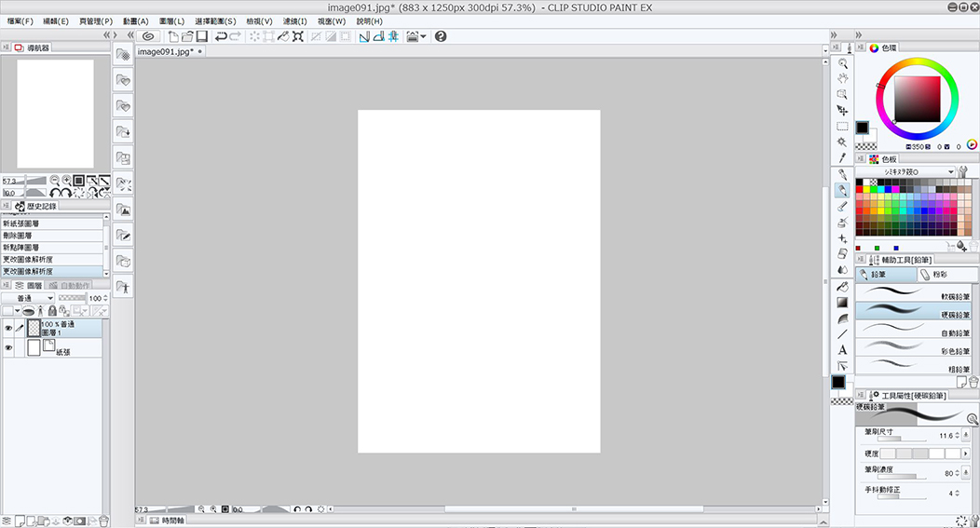Select the Eyedropper tool
The image size is (980, 528).
click(x=842, y=157)
